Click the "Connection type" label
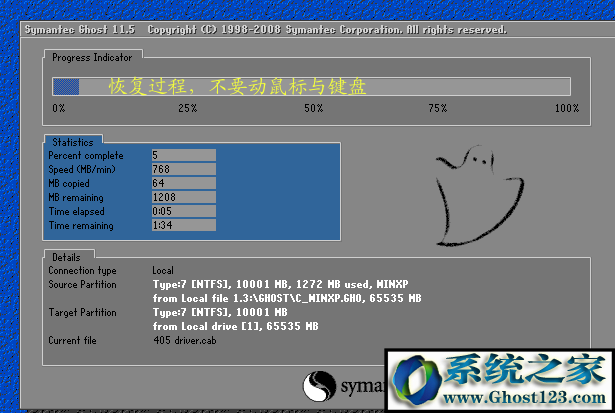This screenshot has width=615, height=413. (82, 271)
